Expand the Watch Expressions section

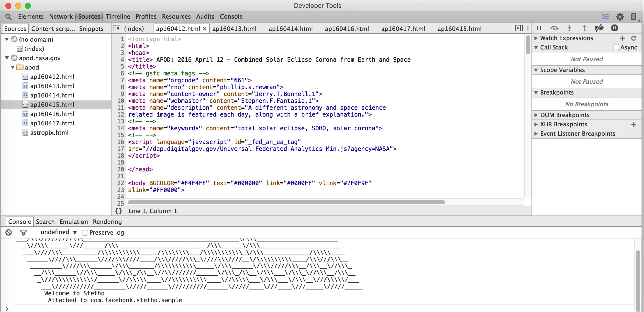(x=536, y=38)
